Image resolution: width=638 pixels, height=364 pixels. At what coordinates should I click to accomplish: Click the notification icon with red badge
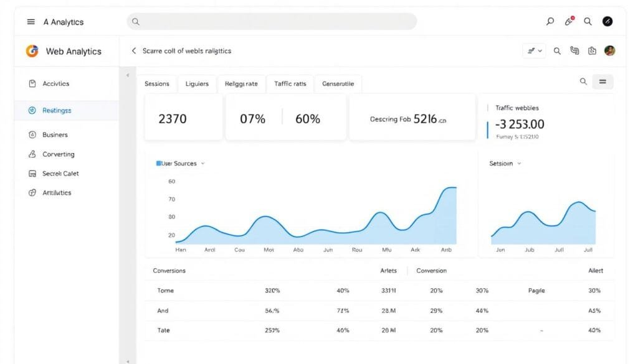tap(569, 21)
